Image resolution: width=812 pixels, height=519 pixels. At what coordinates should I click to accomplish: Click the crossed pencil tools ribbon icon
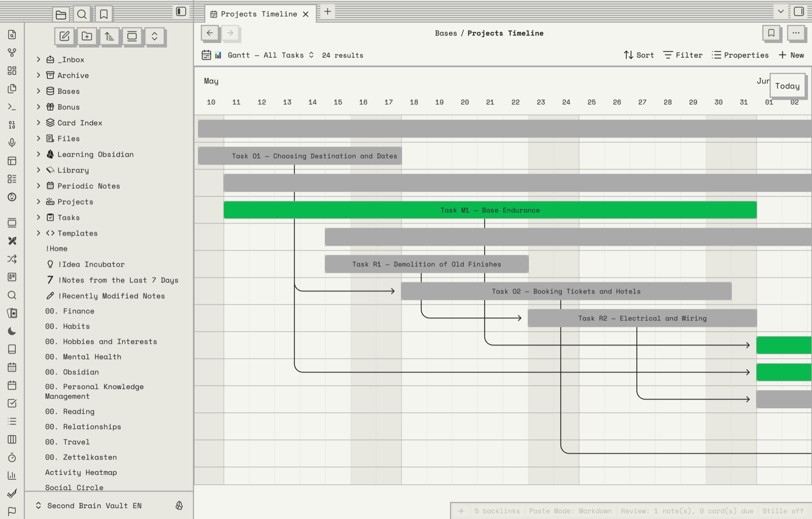pos(12,241)
